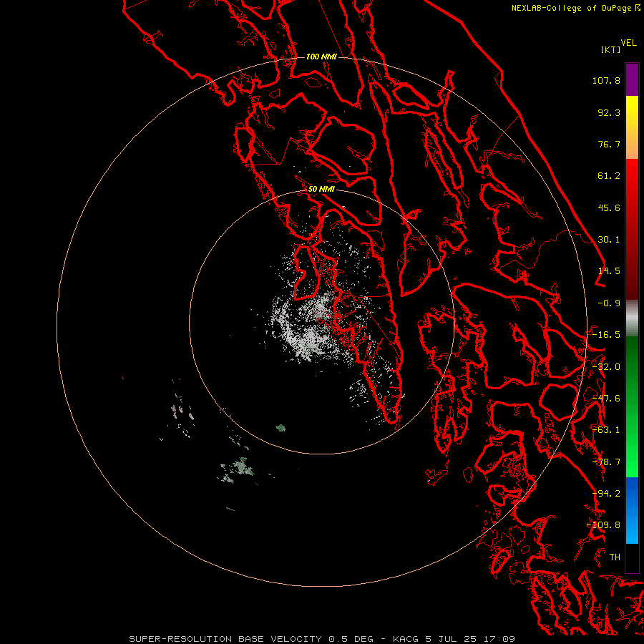The height and width of the screenshot is (644, 644).
Task: Click the 61.2 velocity scale value
Action: [x=609, y=176]
